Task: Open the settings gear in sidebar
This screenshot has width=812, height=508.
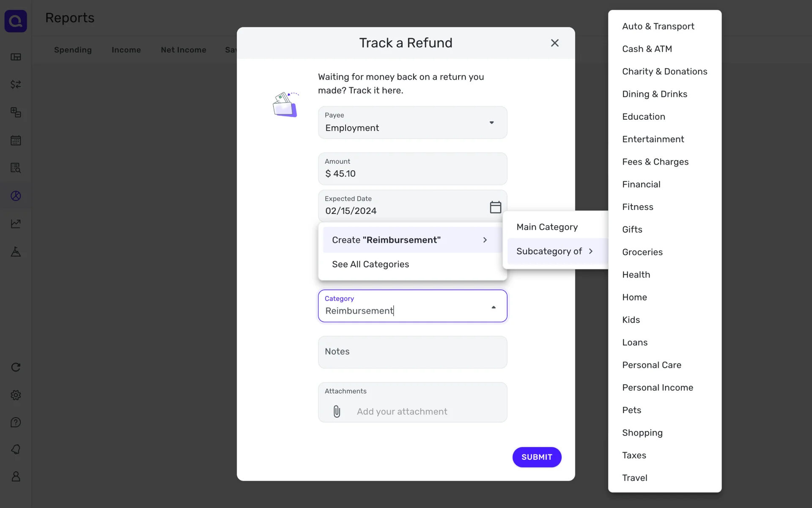Action: (x=16, y=395)
